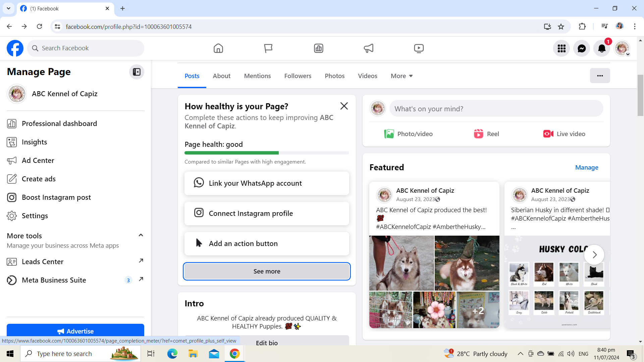Open the +2 more photos thumbnail
The image size is (644, 362).
tap(478, 310)
